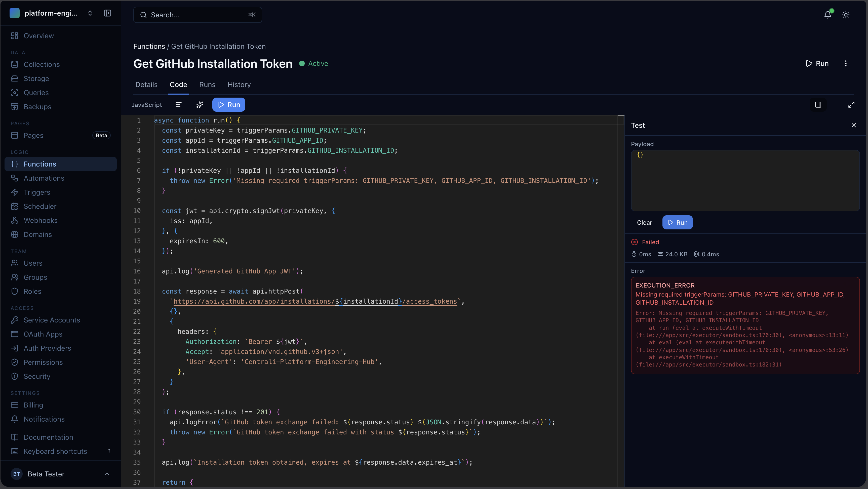
Task: Open Billing in sidebar
Action: (x=61, y=405)
